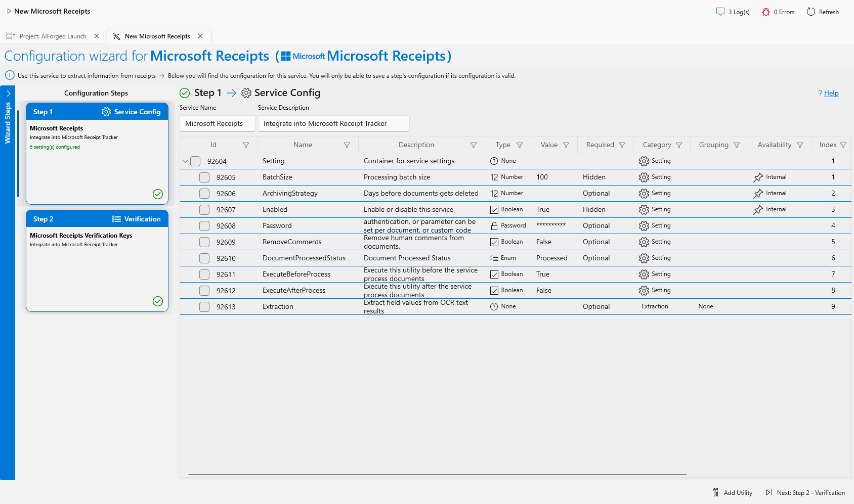Close the Project: AIForged Launch tab

97,36
